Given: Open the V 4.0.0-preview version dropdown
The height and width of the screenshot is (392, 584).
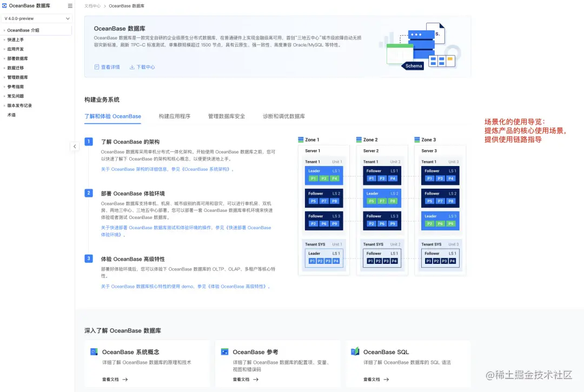Looking at the screenshot, I should 37,18.
